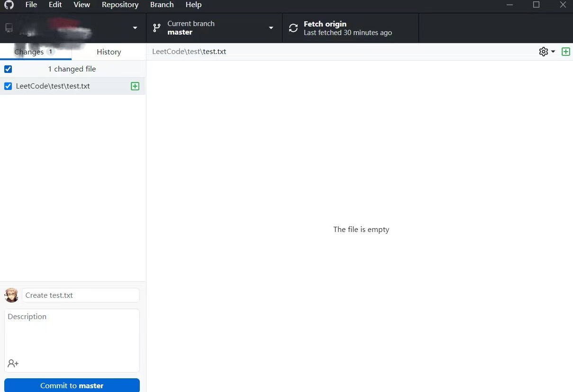Click inside the Description text area
The height and width of the screenshot is (392, 573).
coord(72,331)
